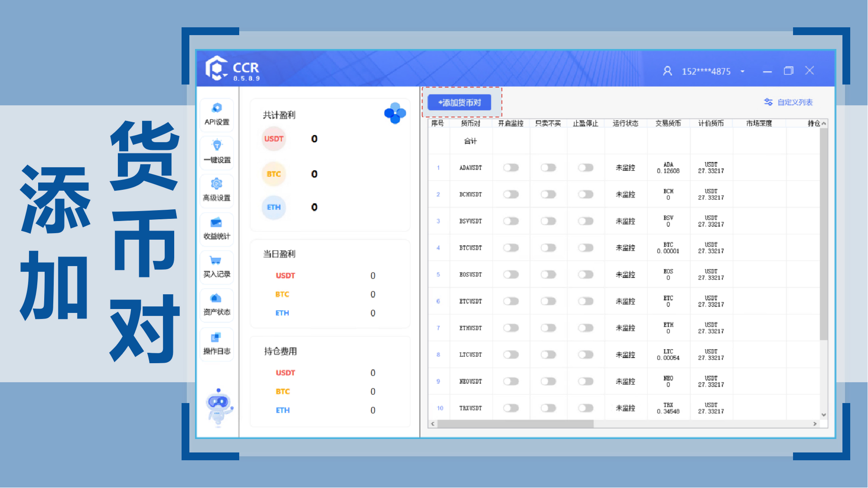Click the +添加货币对 button
Image resolution: width=868 pixels, height=488 pixels.
tap(459, 103)
